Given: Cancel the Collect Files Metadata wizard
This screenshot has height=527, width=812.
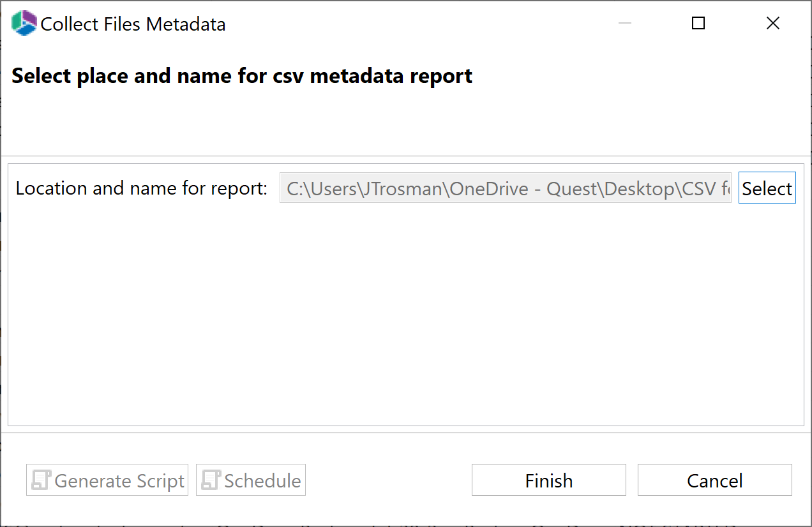Looking at the screenshot, I should [x=714, y=480].
